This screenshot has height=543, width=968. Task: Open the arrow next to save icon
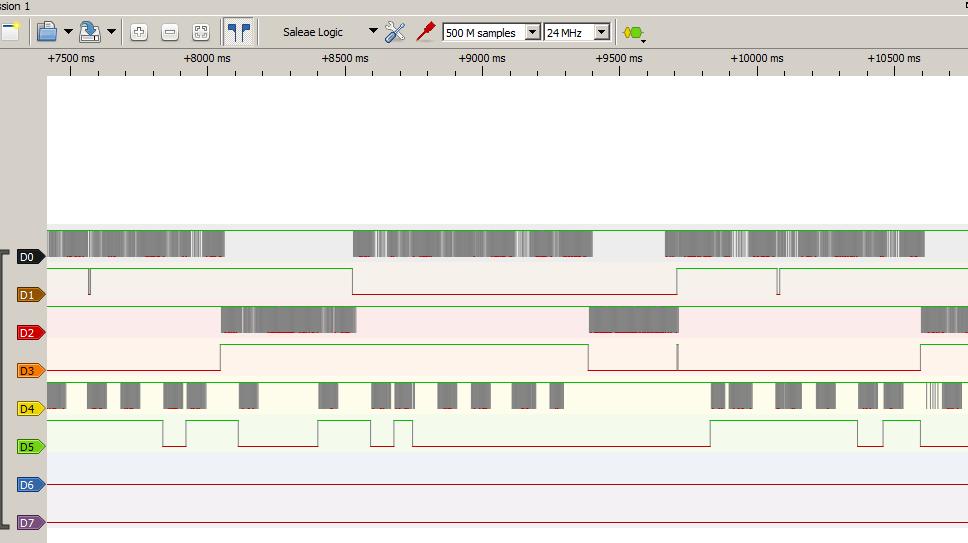[111, 32]
